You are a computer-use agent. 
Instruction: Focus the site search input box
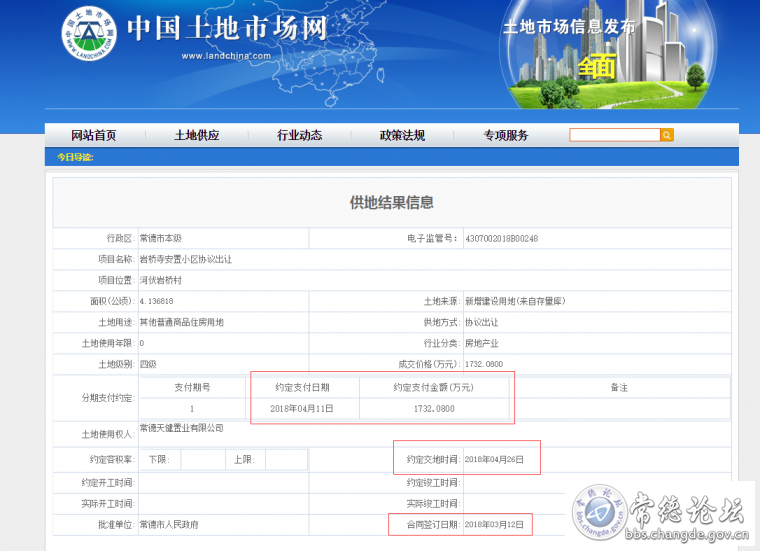[615, 135]
